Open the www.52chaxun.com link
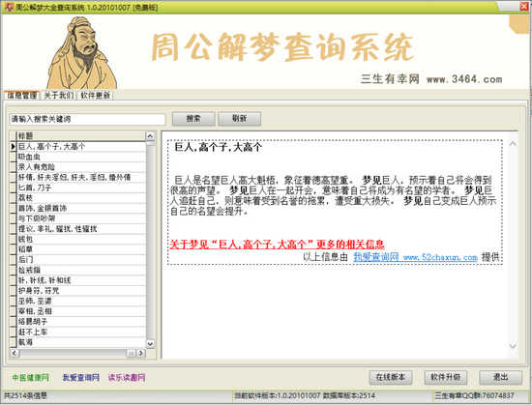The image size is (532, 405). tap(415, 257)
